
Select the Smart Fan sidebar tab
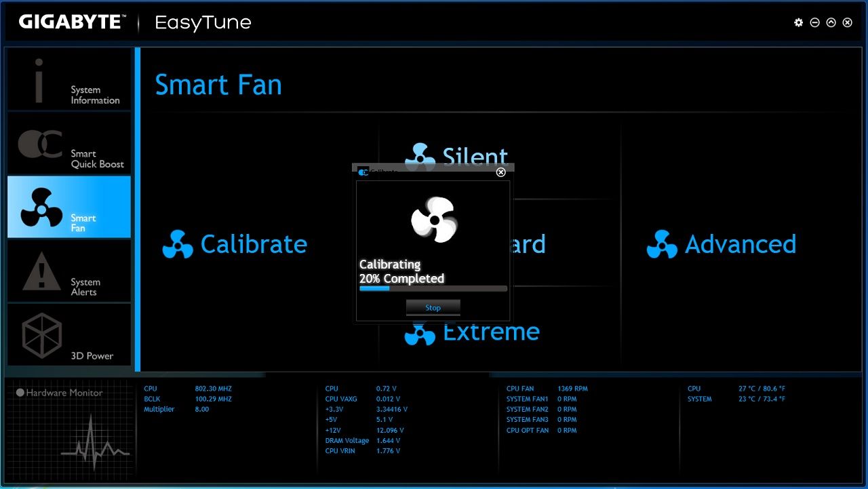coord(68,207)
